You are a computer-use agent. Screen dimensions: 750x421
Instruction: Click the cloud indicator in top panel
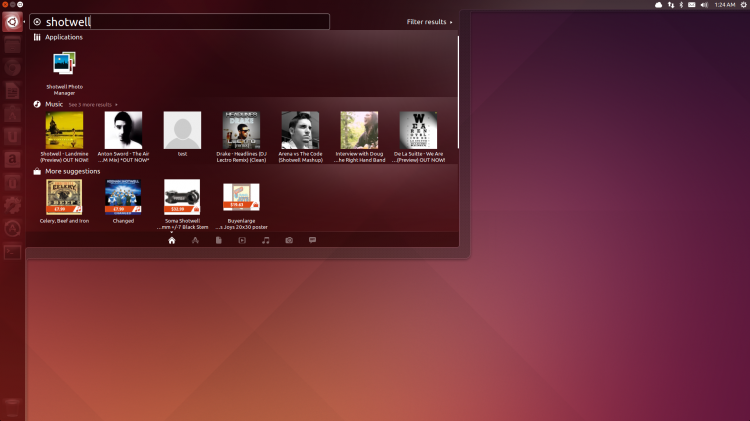659,5
